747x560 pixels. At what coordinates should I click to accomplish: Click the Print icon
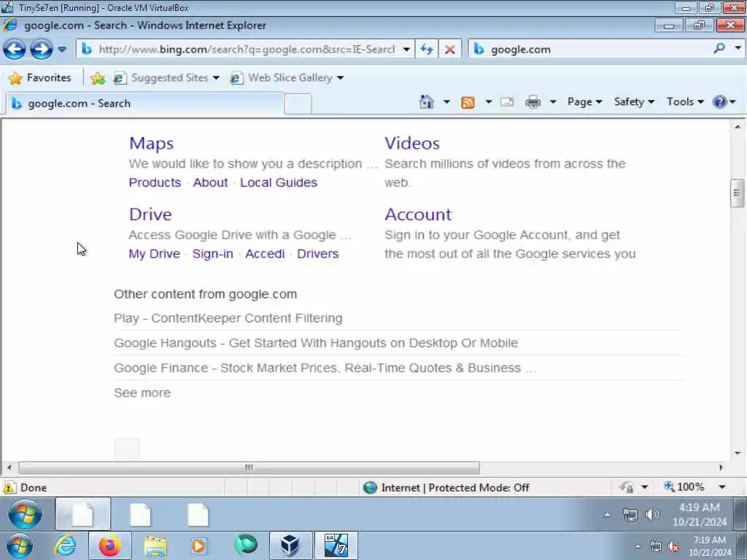533,102
